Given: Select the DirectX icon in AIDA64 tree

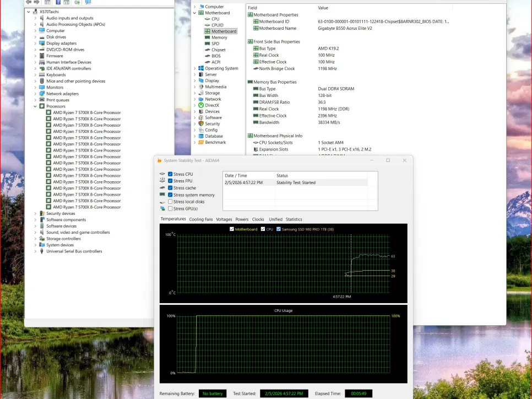Looking at the screenshot, I should (201, 105).
